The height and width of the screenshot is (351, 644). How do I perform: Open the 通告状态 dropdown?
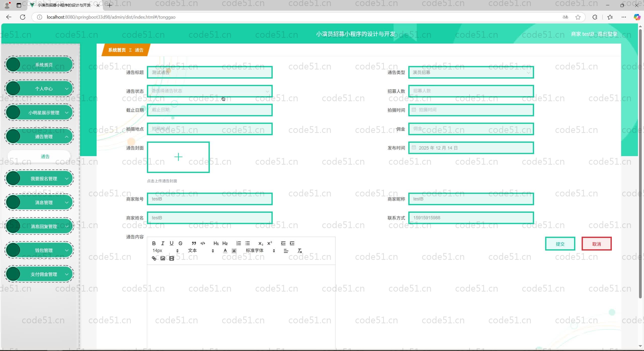click(x=210, y=91)
